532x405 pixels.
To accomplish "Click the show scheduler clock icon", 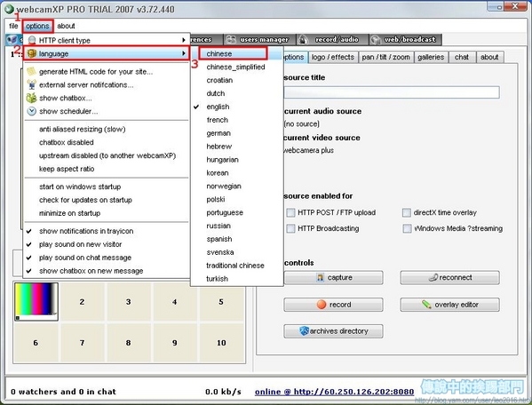I will (32, 111).
